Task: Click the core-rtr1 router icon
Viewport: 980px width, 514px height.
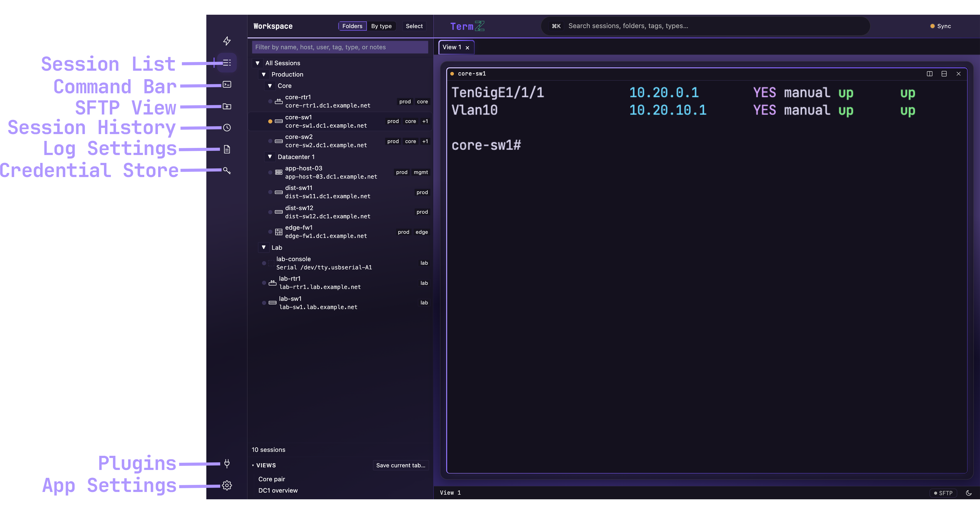Action: (x=278, y=101)
